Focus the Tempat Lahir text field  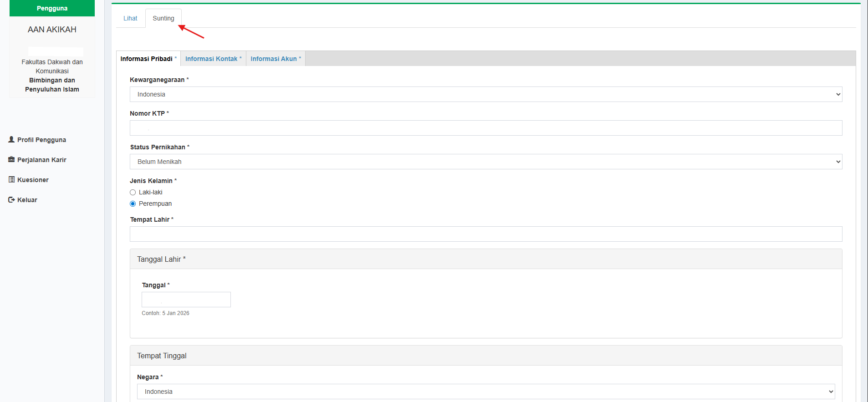pyautogui.click(x=485, y=234)
